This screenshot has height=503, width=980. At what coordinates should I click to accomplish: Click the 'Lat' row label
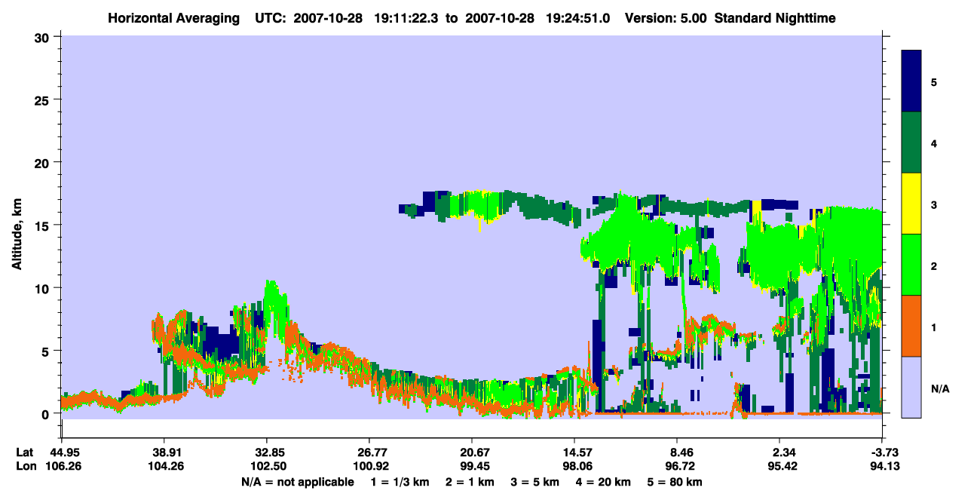pyautogui.click(x=24, y=452)
